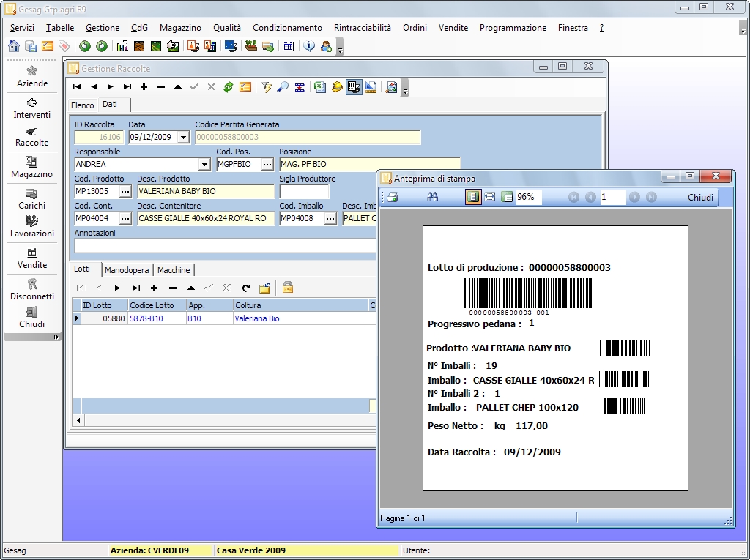Click the info icon in main toolbar
Screen dimensions: 750x560
pos(310,46)
